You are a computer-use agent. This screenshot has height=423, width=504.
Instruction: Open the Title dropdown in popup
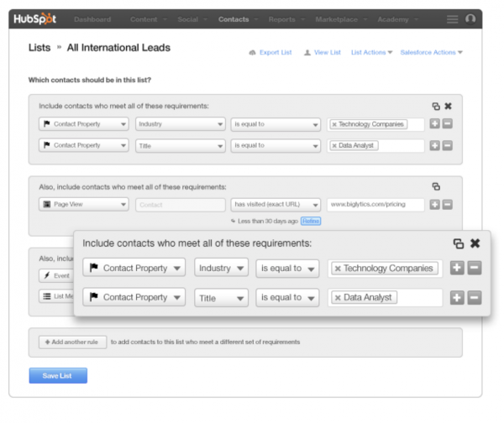click(x=221, y=298)
